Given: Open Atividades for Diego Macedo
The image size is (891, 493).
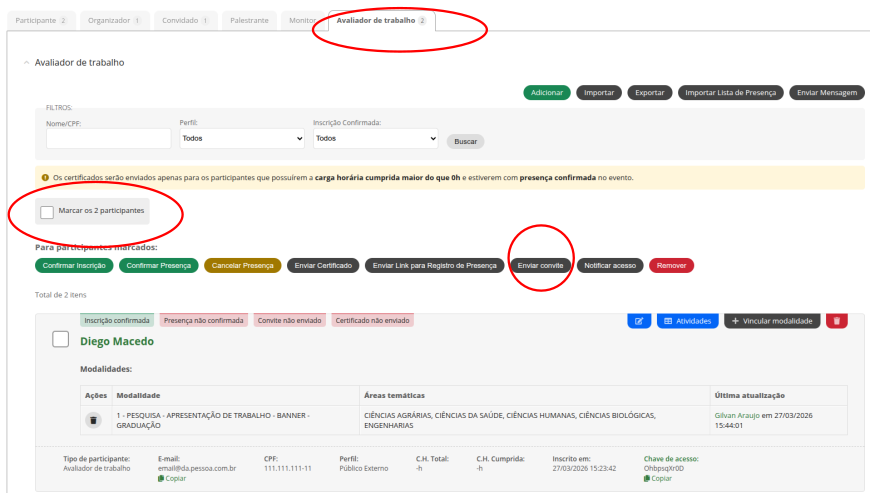Looking at the screenshot, I should point(688,321).
